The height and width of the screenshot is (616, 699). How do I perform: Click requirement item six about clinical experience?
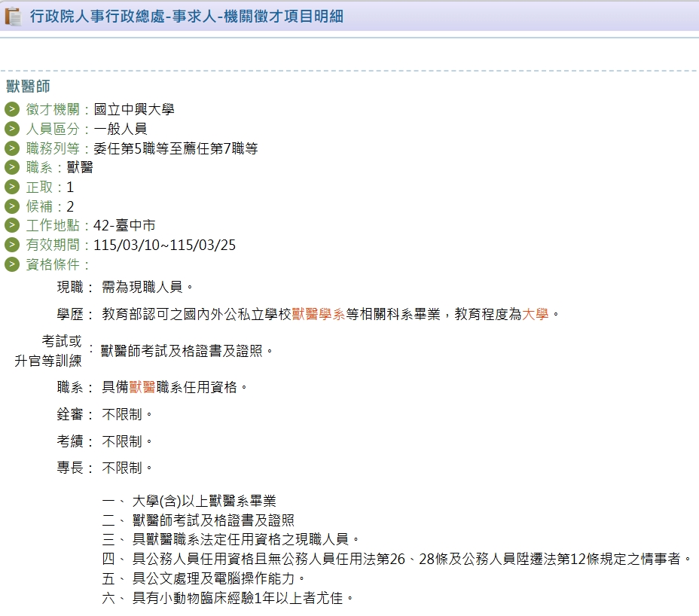click(243, 599)
